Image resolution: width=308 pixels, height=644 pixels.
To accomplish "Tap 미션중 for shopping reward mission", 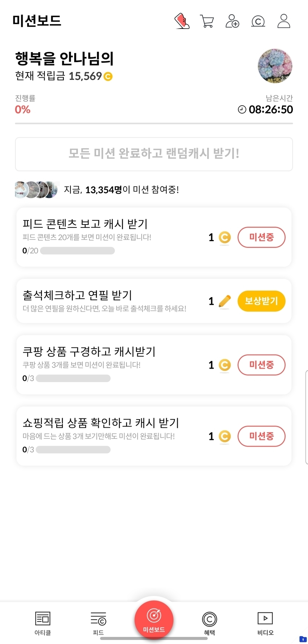I will click(261, 436).
